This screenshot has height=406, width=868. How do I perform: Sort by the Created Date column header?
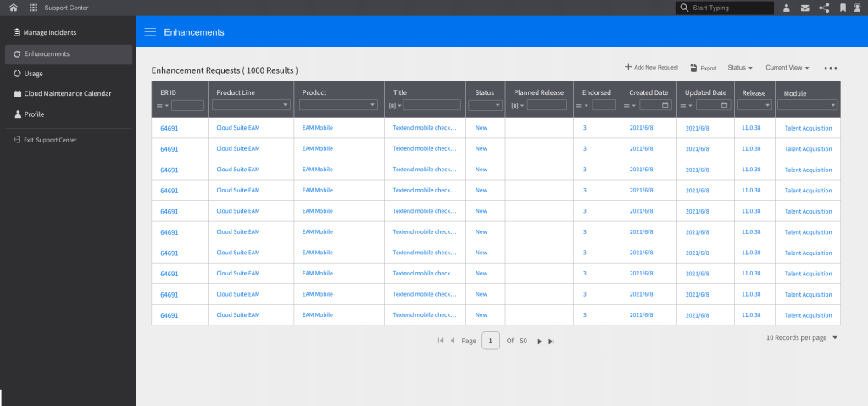pos(648,92)
